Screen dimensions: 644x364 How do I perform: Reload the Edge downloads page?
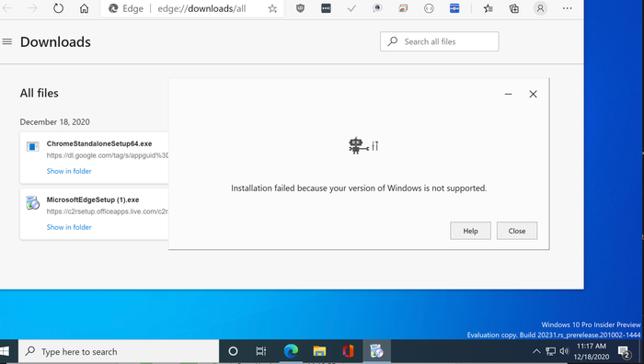pos(58,8)
